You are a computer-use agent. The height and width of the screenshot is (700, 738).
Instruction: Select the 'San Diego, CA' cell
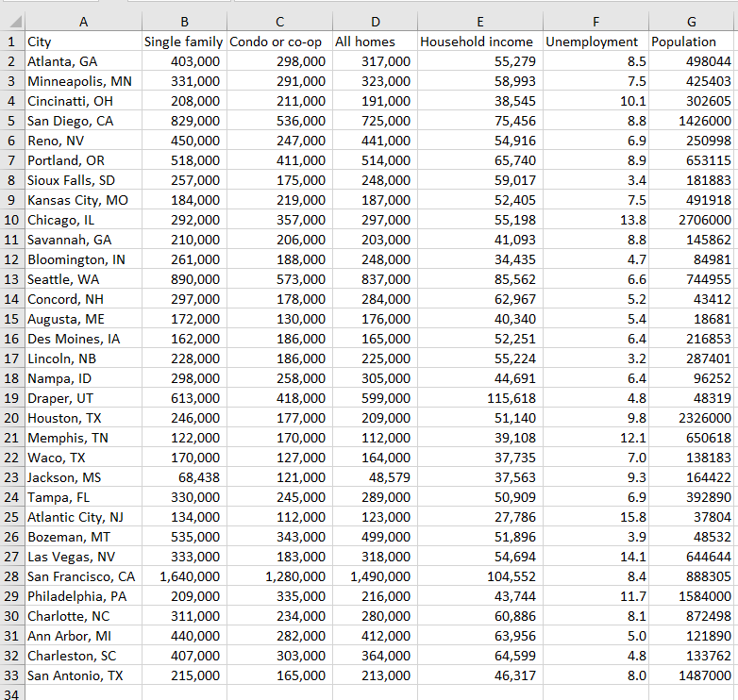click(x=83, y=121)
